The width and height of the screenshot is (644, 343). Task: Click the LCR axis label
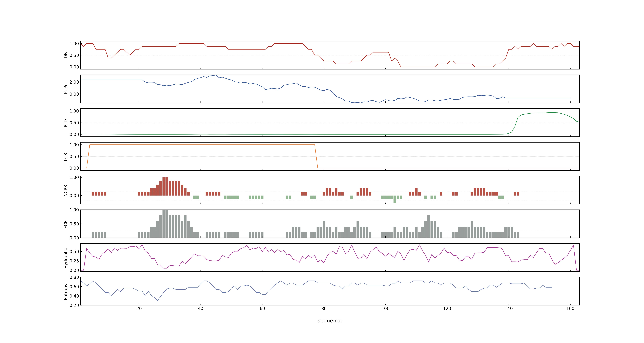(x=66, y=157)
